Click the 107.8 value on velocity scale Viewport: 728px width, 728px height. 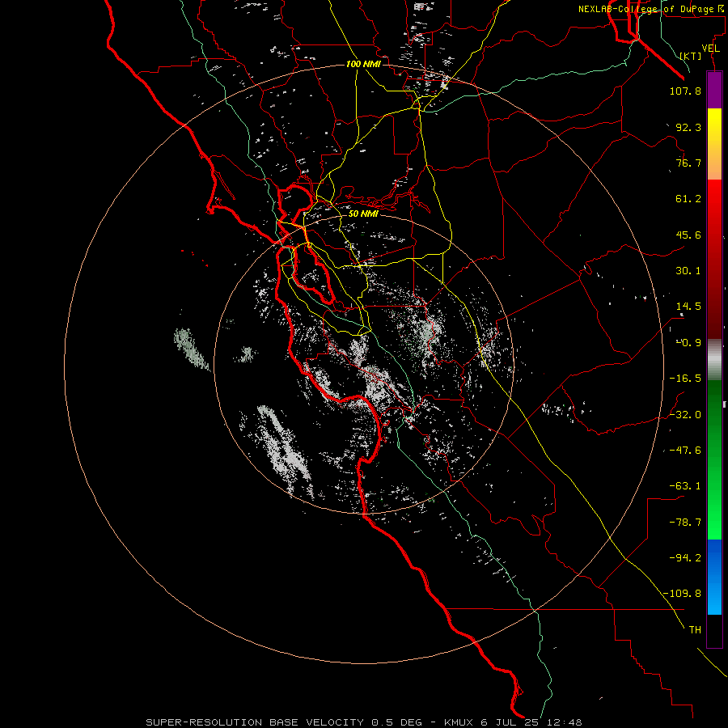[x=685, y=91]
